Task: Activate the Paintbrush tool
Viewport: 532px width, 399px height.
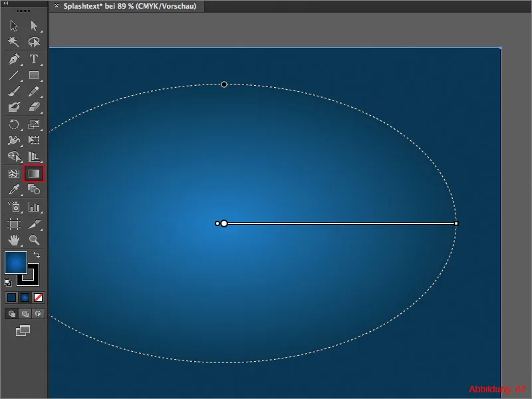Action: [14, 91]
